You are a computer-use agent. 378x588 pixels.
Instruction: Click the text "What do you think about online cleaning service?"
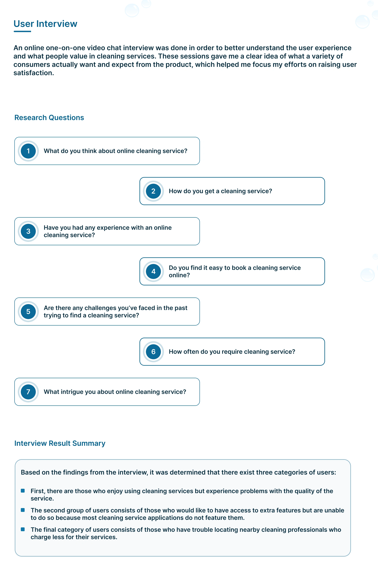click(115, 151)
